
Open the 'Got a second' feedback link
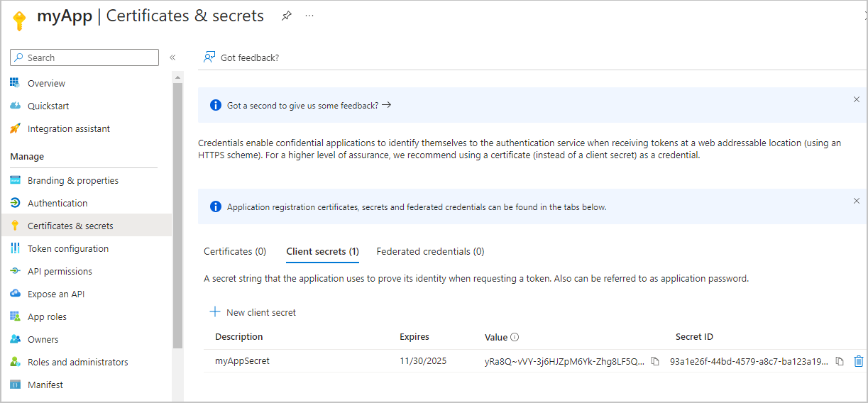tap(309, 105)
